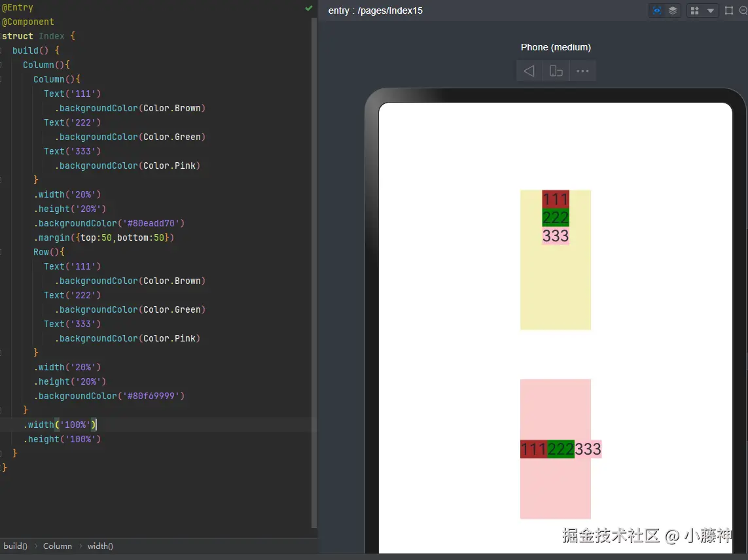The image size is (748, 560).
Task: Zoom out the previewer with the magnifier icon
Action: pyautogui.click(x=743, y=10)
